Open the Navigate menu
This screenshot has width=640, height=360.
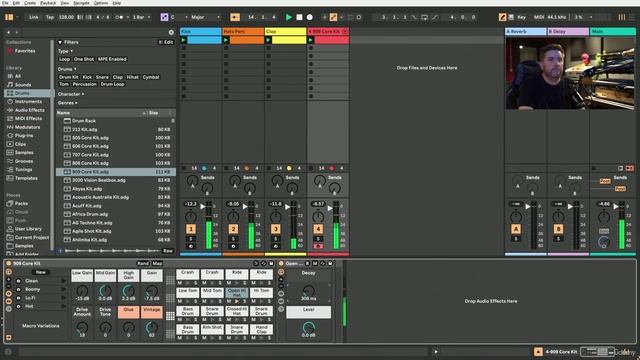click(x=81, y=3)
